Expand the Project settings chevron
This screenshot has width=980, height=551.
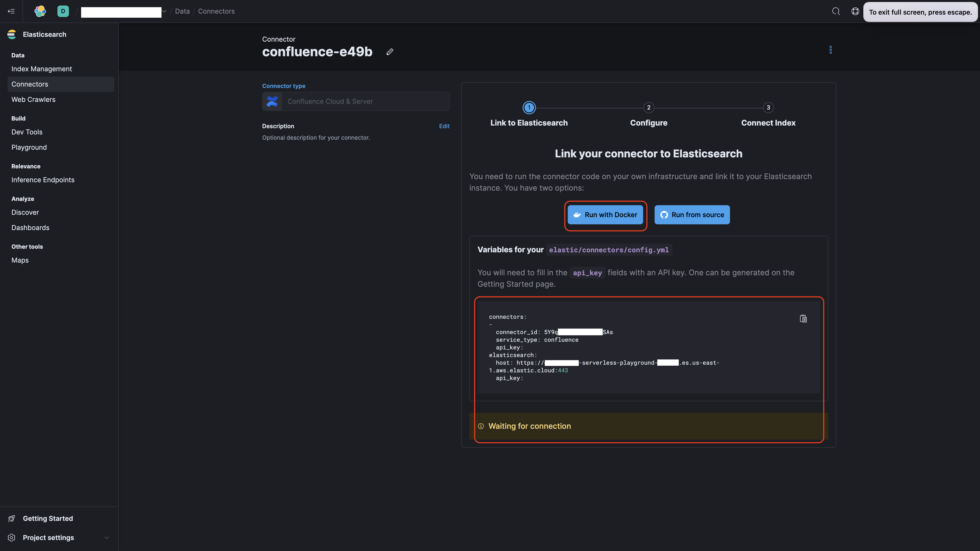(106, 537)
